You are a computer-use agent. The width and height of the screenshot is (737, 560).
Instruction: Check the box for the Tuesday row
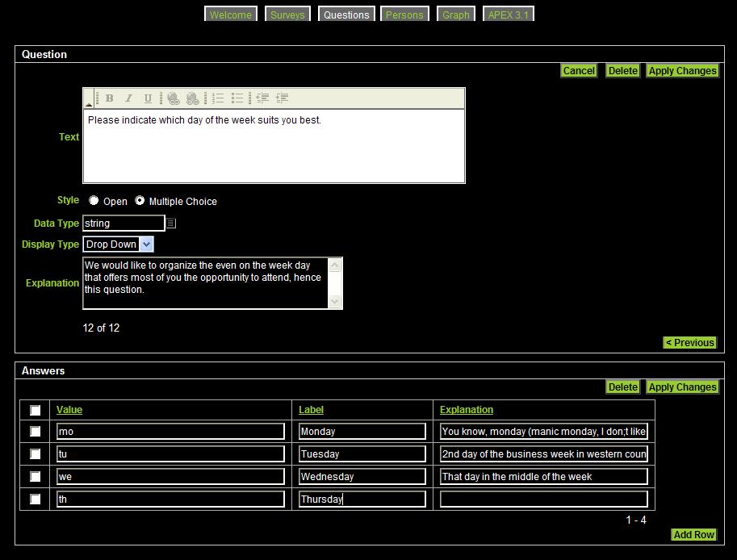tap(36, 453)
